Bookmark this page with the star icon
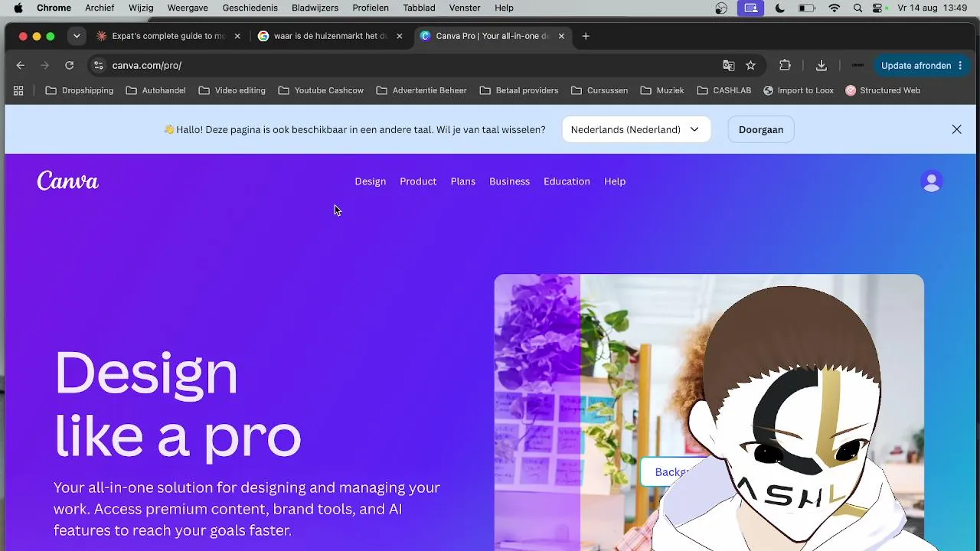The image size is (980, 551). coord(751,65)
